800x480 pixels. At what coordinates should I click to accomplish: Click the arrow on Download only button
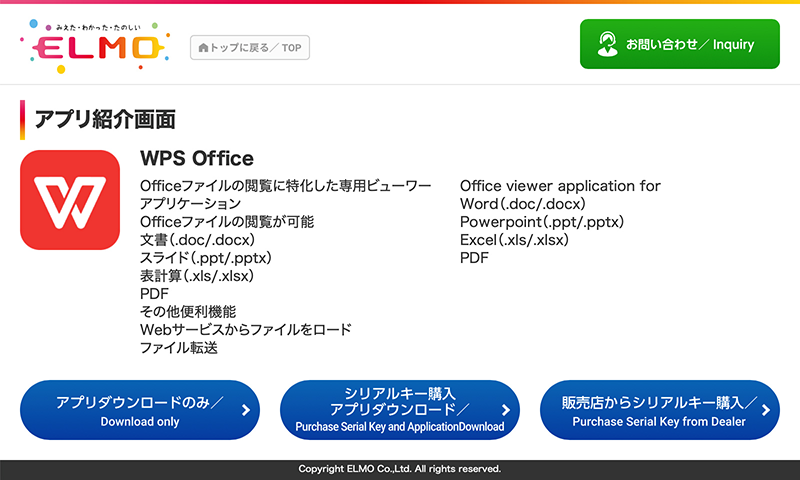246,410
